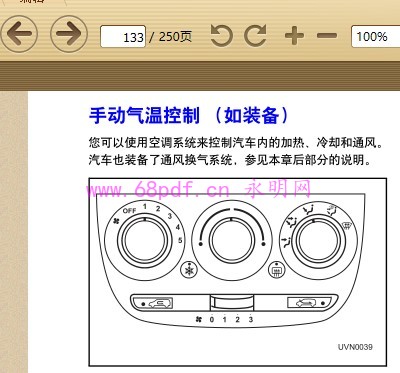Viewport: 400px width, 373px height.
Task: Zoom out with minus icon
Action: (x=327, y=35)
